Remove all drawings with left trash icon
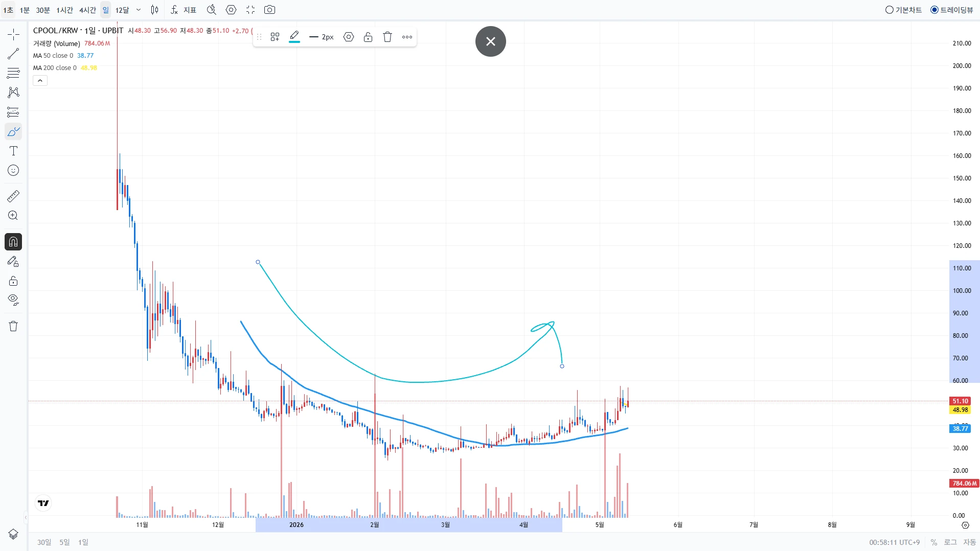The width and height of the screenshot is (980, 551). pos(13,326)
